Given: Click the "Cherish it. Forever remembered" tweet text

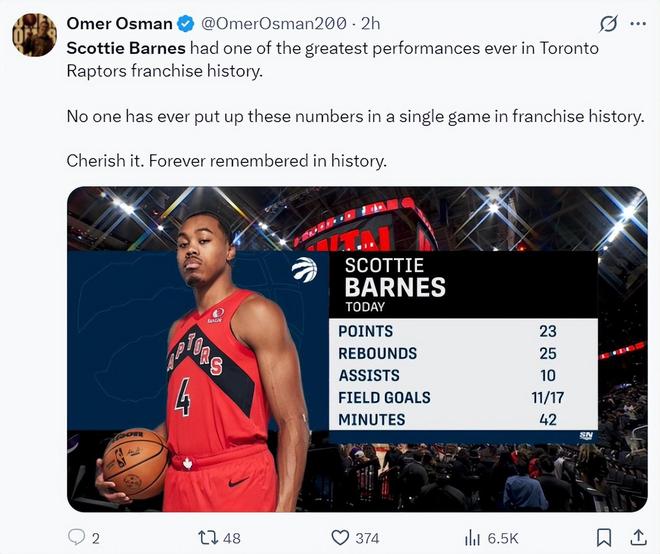Looking at the screenshot, I should click(x=226, y=160).
